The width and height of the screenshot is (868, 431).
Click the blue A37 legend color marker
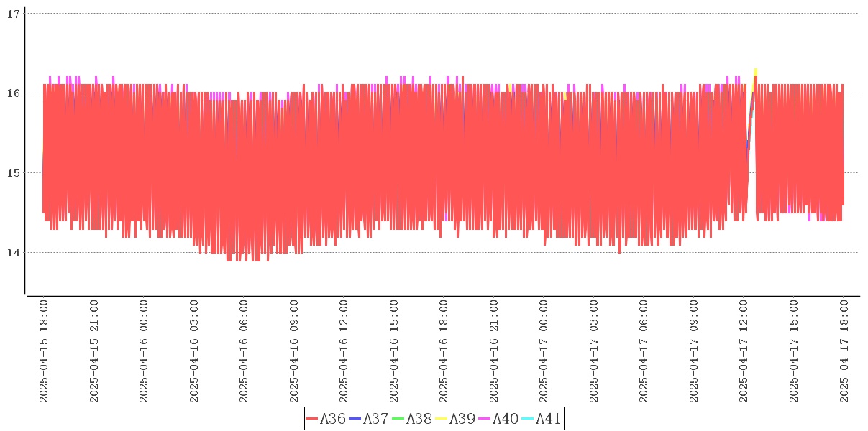click(x=355, y=419)
